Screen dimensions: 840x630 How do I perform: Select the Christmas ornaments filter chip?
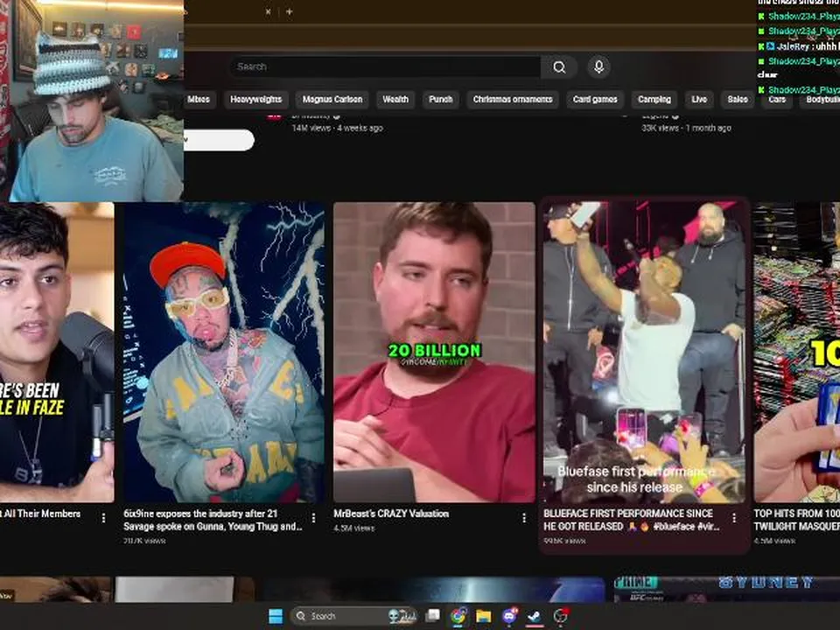point(513,99)
